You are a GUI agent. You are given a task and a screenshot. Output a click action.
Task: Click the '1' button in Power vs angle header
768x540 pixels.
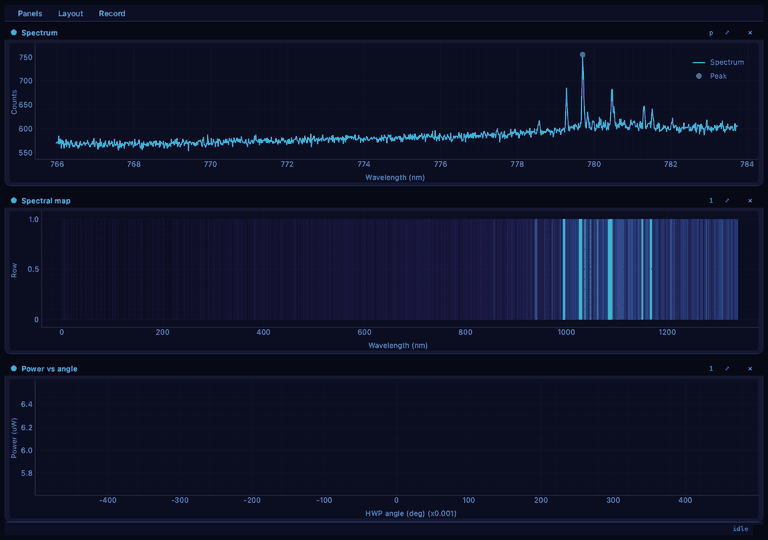(x=711, y=368)
